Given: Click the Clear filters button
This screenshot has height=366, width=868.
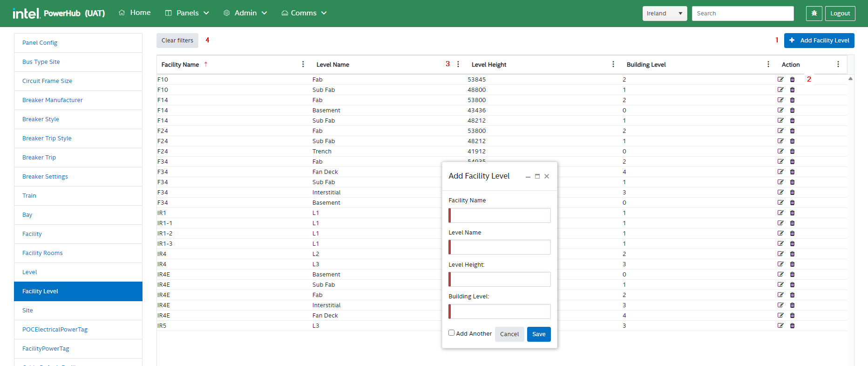Looking at the screenshot, I should coord(177,41).
